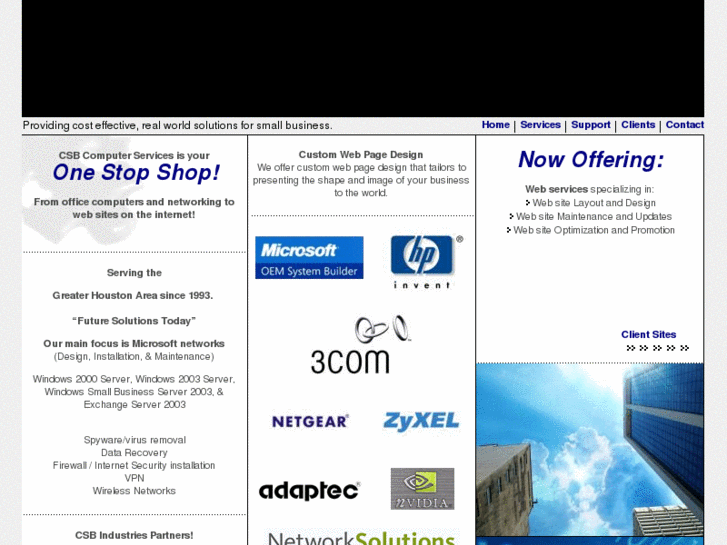Image resolution: width=727 pixels, height=545 pixels.
Task: Click the "Future Solutions Today" slogan
Action: 134,321
